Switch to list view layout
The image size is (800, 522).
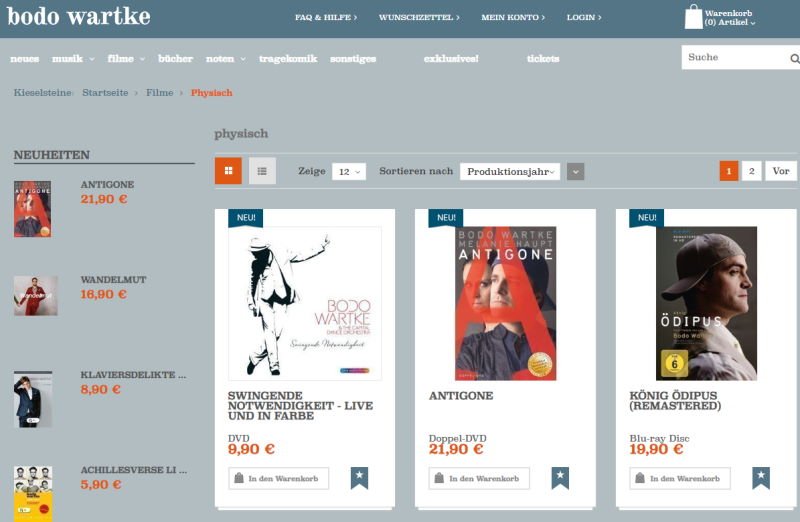(262, 170)
